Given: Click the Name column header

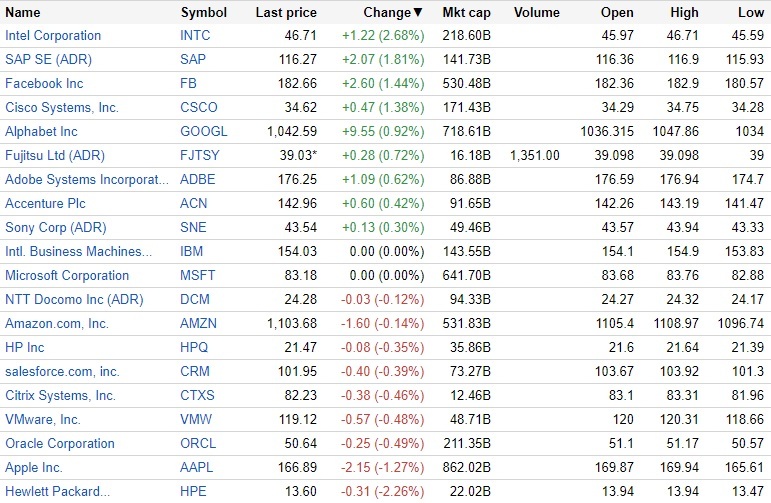Looking at the screenshot, I should pyautogui.click(x=23, y=13).
